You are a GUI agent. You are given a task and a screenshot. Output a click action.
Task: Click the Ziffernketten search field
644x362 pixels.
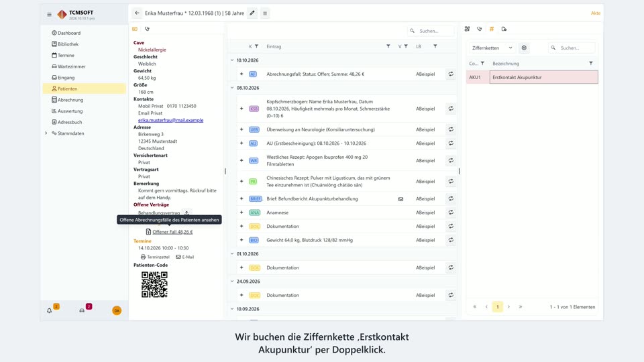coord(572,48)
